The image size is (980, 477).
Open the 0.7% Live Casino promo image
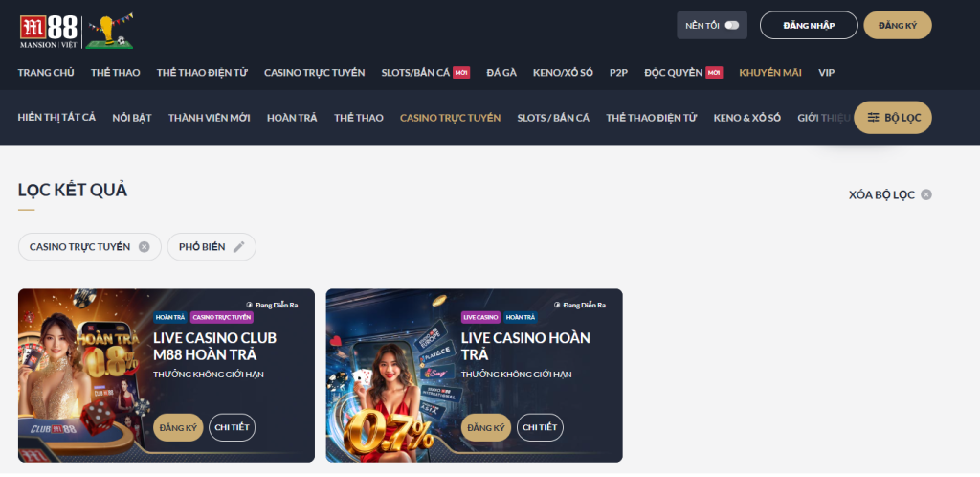coord(392,375)
